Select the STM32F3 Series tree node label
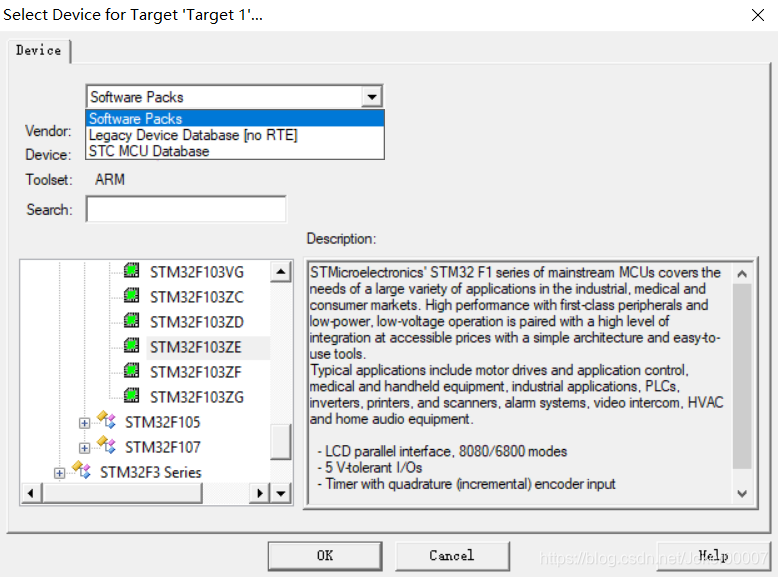Screen dimensions: 778x577 [x=150, y=472]
